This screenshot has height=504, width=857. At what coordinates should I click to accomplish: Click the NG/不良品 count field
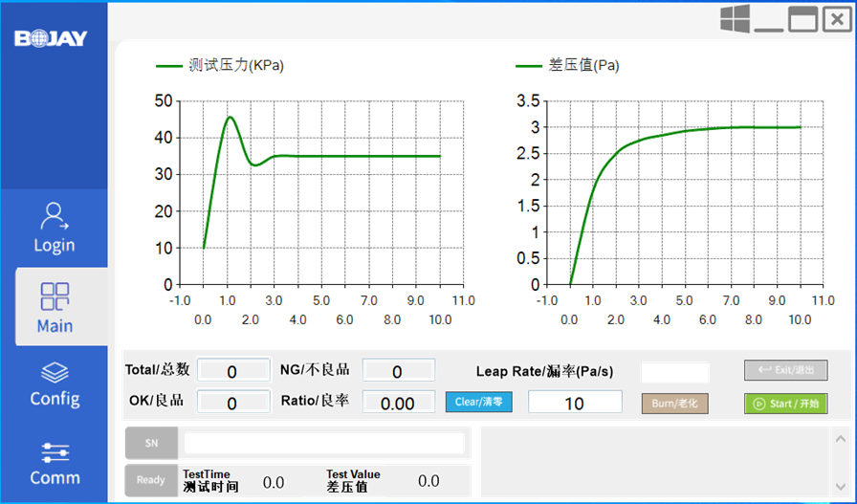pos(398,371)
